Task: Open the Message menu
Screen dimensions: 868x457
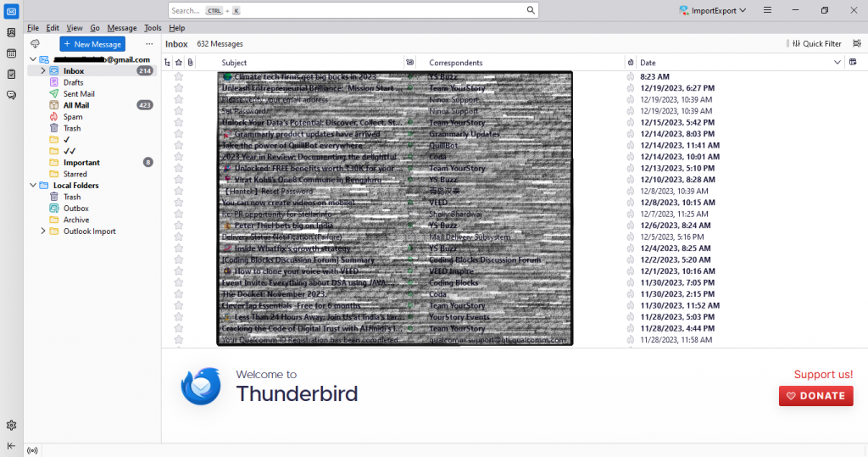Action: point(122,28)
